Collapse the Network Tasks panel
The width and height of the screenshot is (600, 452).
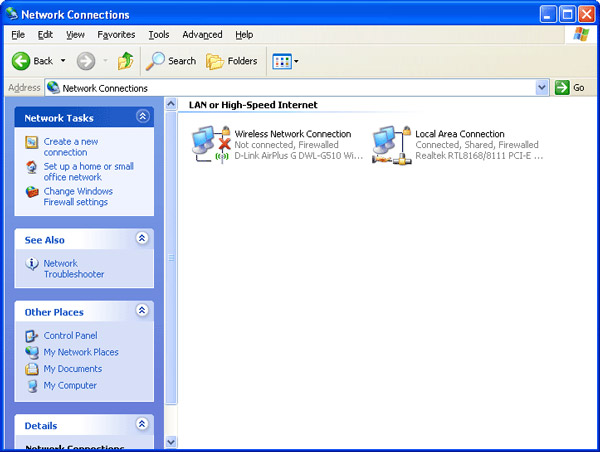142,117
